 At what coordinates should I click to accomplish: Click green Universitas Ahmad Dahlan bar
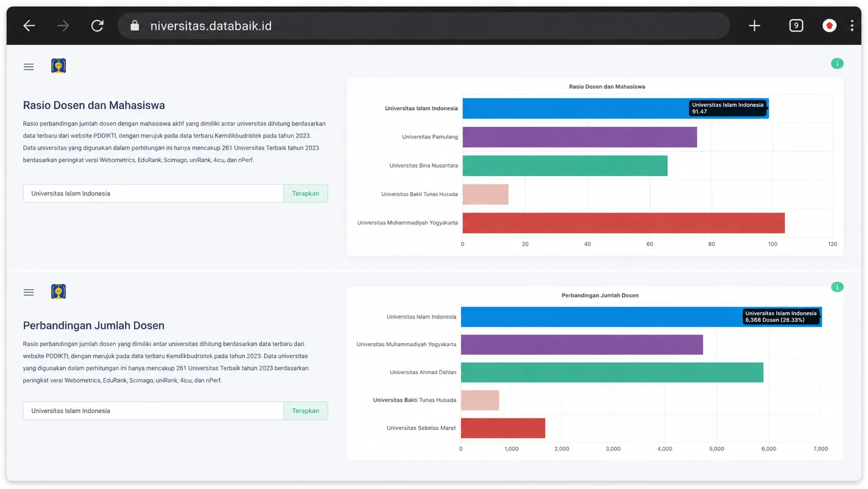click(612, 372)
